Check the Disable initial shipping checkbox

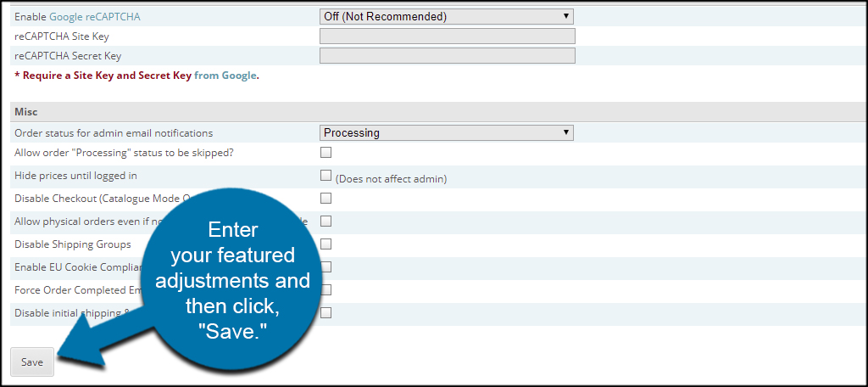326,312
